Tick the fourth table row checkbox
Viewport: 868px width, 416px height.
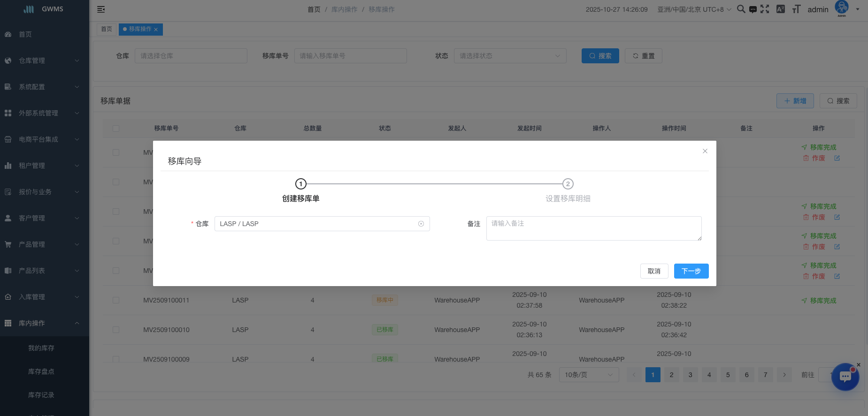pos(116,241)
